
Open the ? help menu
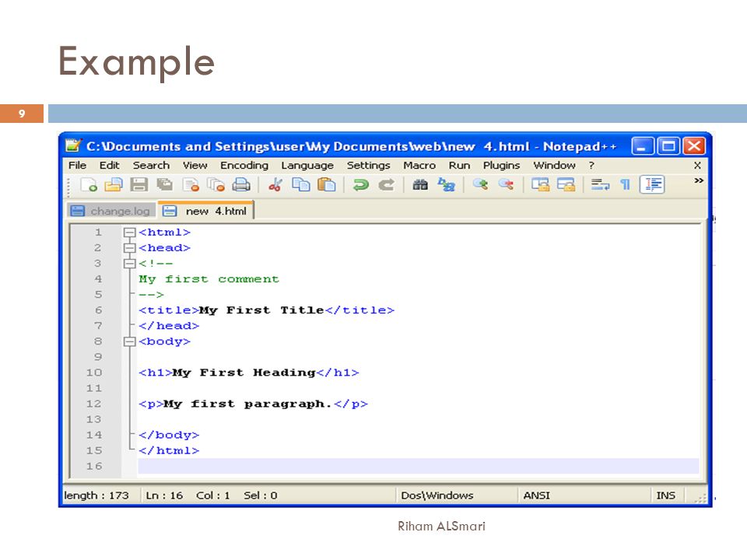(591, 165)
